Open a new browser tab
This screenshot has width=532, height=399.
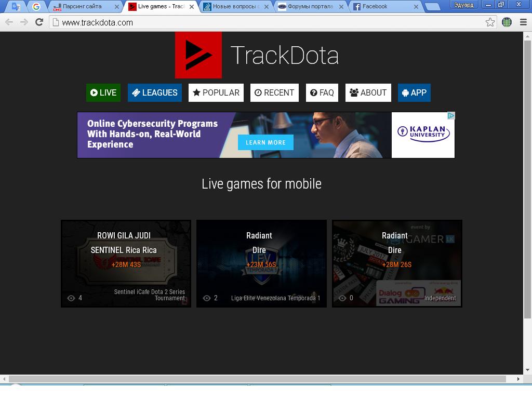click(x=433, y=6)
